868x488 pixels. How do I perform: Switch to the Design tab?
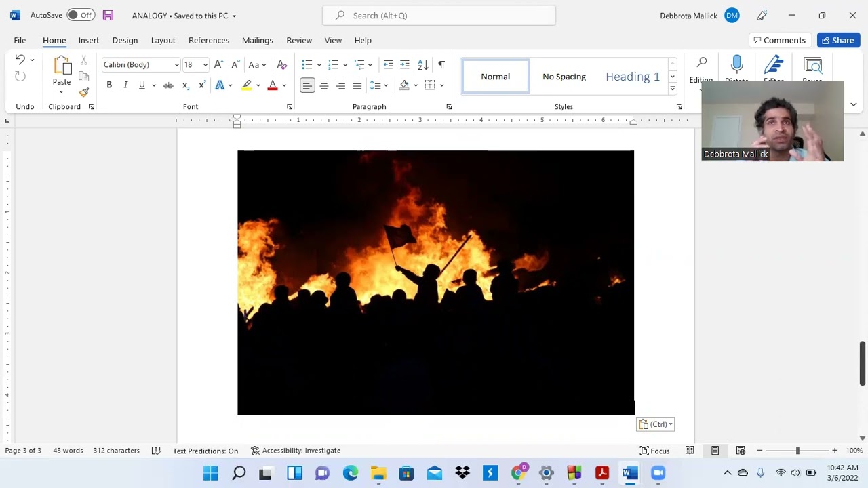click(125, 41)
